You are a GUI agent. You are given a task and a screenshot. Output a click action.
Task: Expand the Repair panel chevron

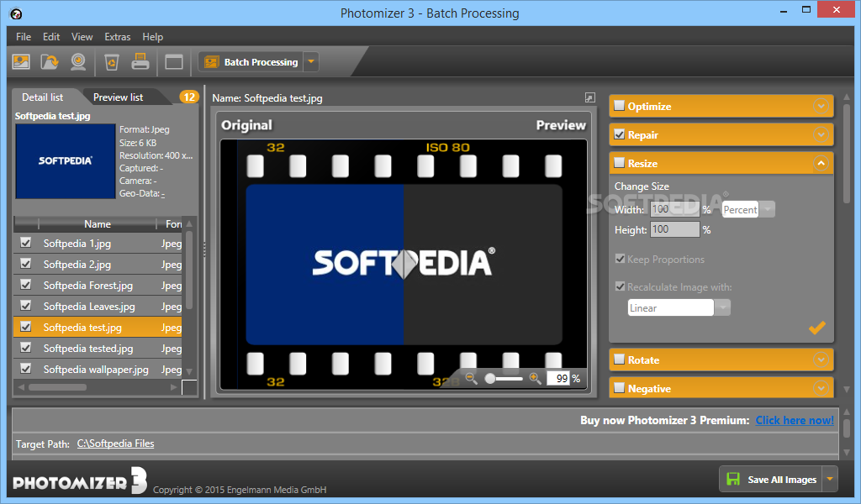click(x=821, y=134)
